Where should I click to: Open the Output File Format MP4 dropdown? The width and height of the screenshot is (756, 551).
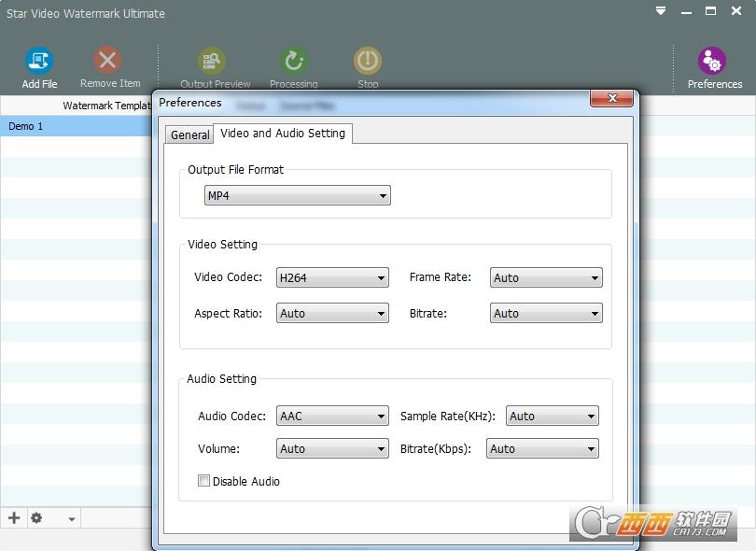pos(298,195)
